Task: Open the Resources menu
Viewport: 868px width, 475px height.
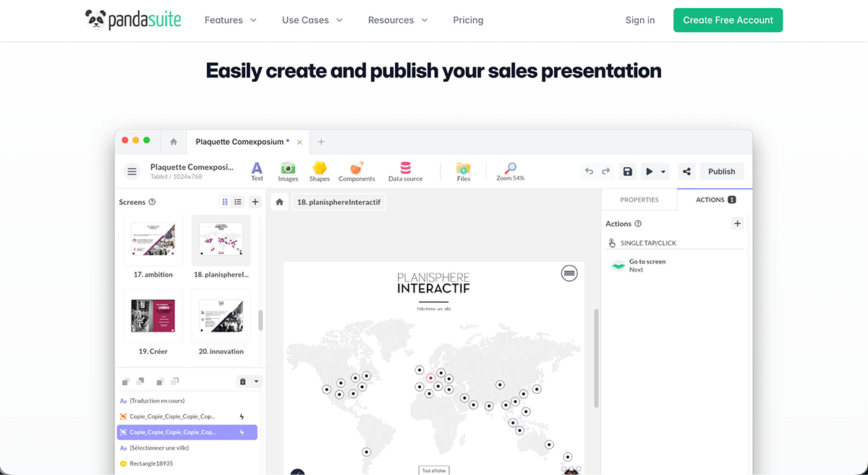Action: (x=398, y=20)
